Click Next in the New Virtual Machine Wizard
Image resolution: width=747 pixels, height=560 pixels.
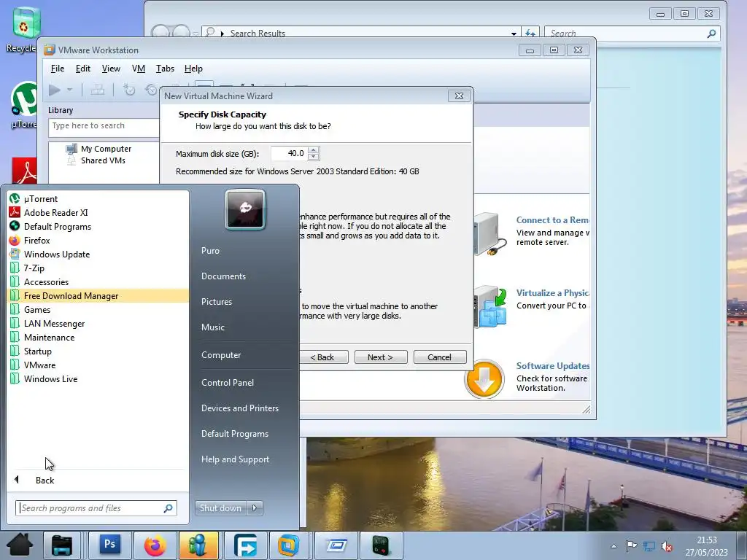click(x=381, y=357)
